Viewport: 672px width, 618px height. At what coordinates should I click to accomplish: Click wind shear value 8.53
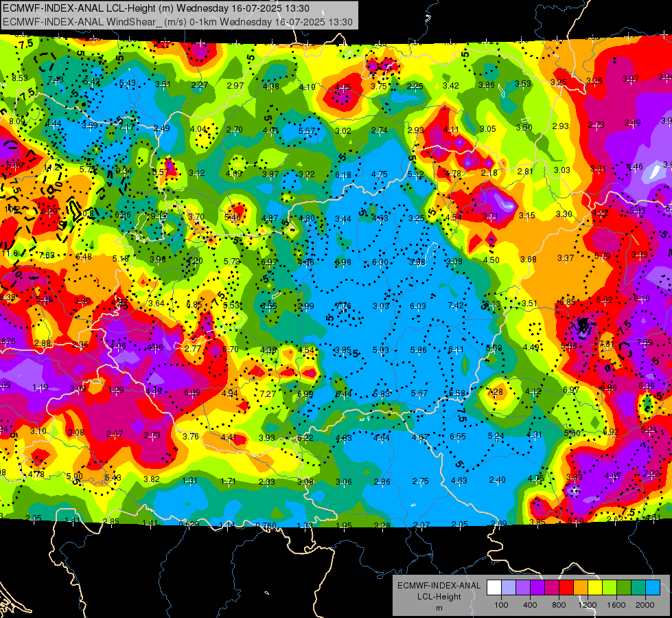tap(20, 78)
